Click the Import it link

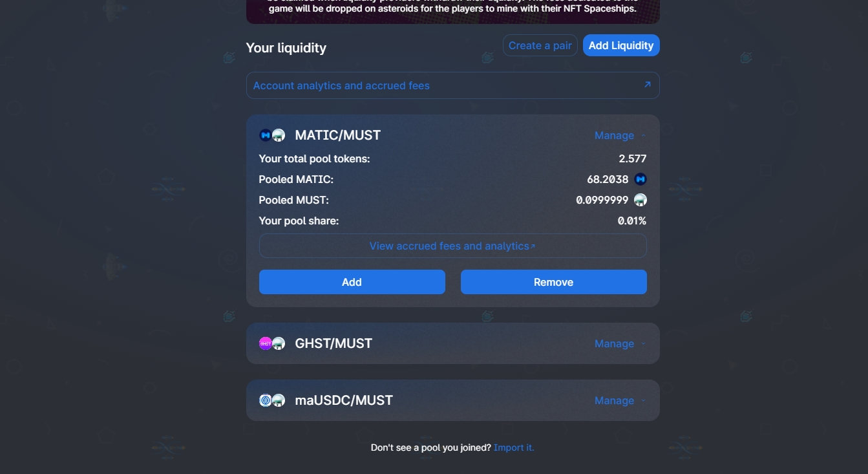[x=514, y=447]
